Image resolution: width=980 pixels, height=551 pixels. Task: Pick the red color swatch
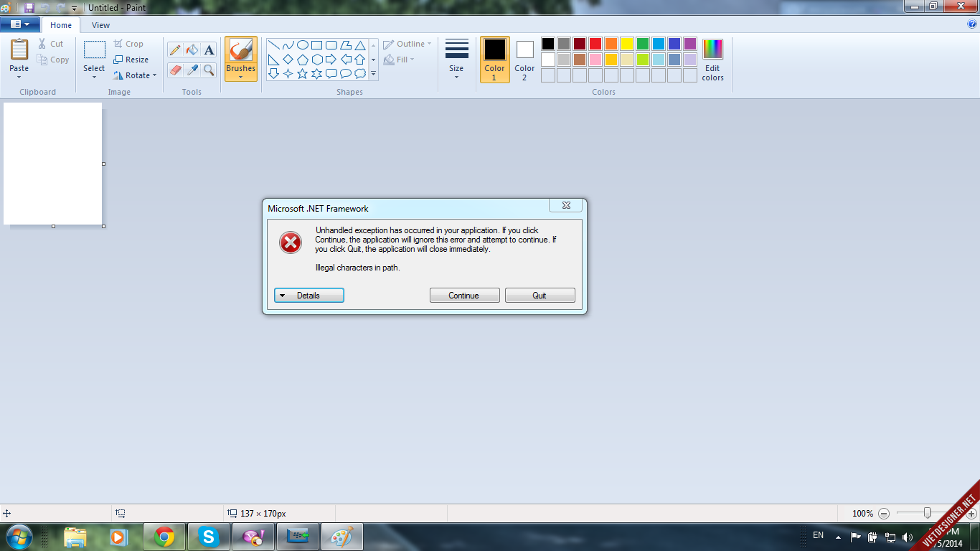coord(595,44)
